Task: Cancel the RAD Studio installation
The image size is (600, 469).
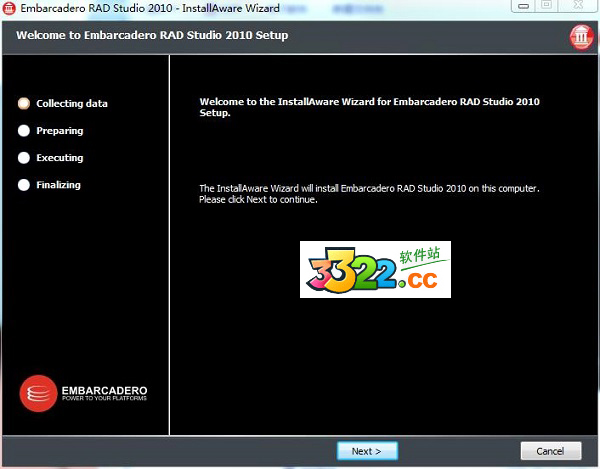Action: tap(551, 451)
